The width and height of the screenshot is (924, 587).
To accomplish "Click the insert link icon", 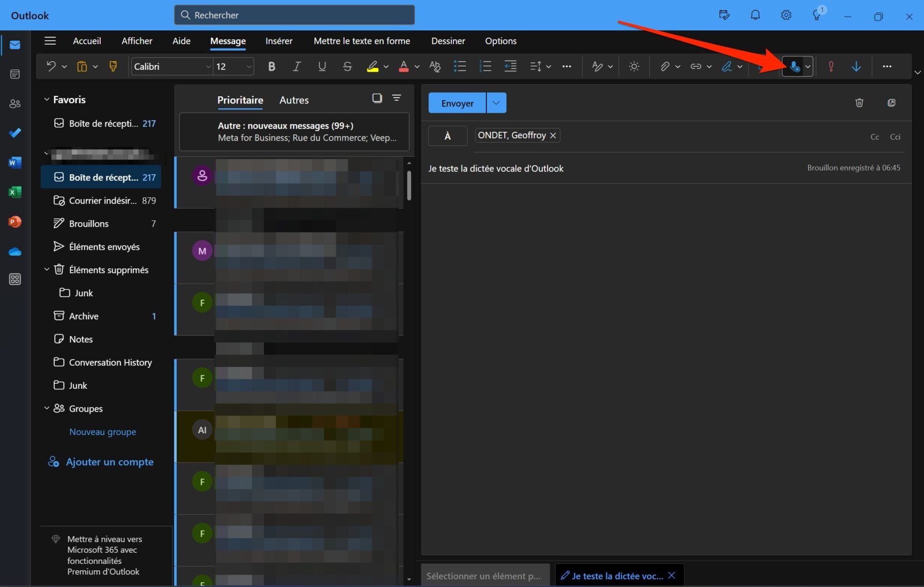I will click(696, 66).
